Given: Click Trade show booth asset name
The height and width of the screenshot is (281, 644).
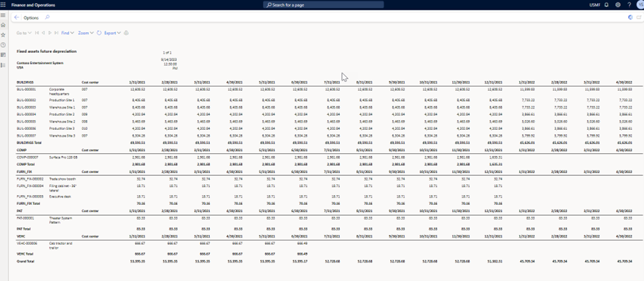Looking at the screenshot, I should [63, 179].
